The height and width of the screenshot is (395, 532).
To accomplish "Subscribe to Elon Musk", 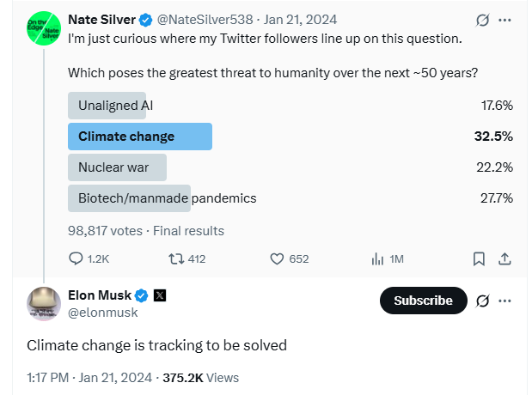I will tap(423, 301).
